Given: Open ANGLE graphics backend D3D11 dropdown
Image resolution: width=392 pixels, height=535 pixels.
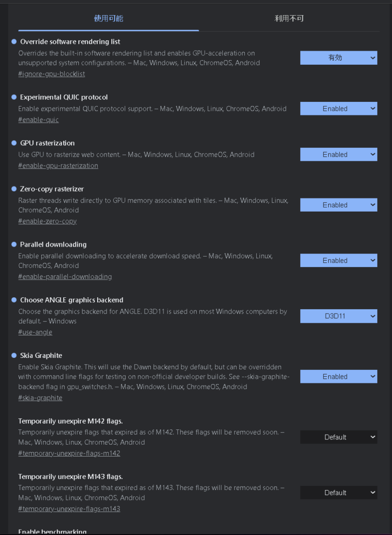Looking at the screenshot, I should (x=338, y=316).
